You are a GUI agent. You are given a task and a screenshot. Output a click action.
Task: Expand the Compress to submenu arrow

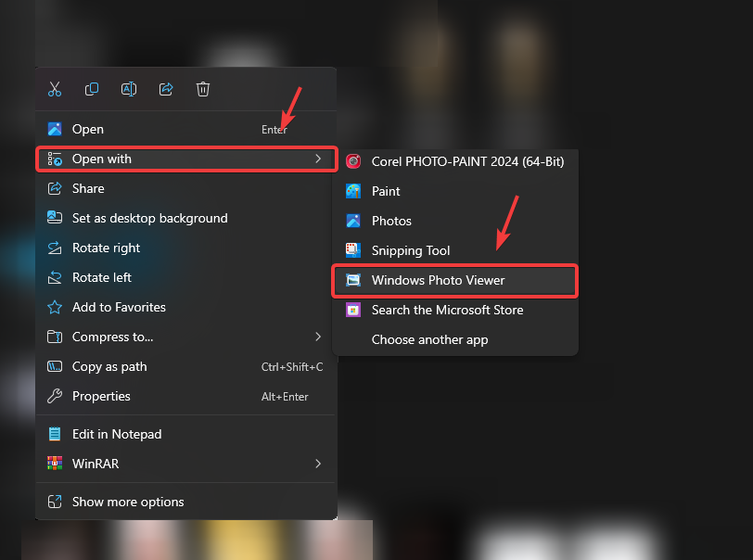(318, 337)
